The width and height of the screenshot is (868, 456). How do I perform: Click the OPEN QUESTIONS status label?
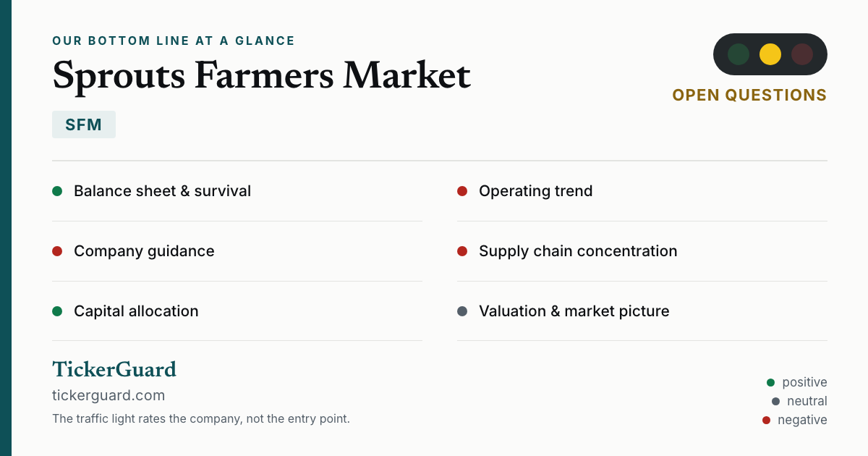click(x=749, y=96)
